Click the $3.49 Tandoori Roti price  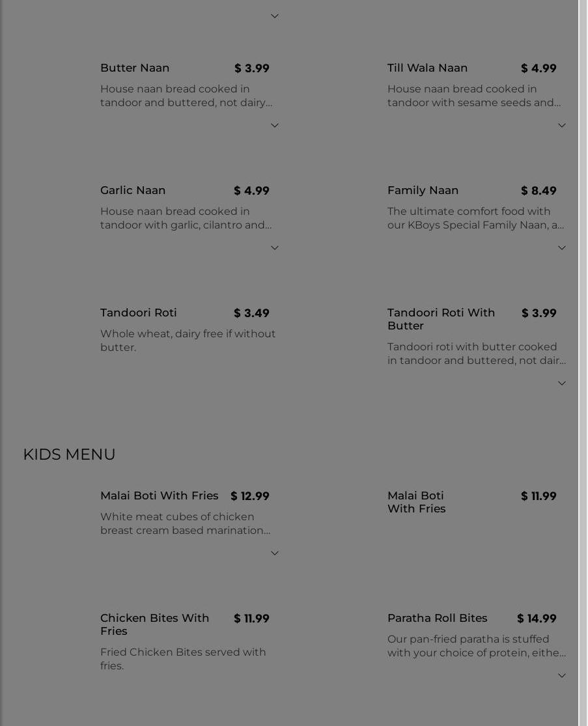[251, 313]
